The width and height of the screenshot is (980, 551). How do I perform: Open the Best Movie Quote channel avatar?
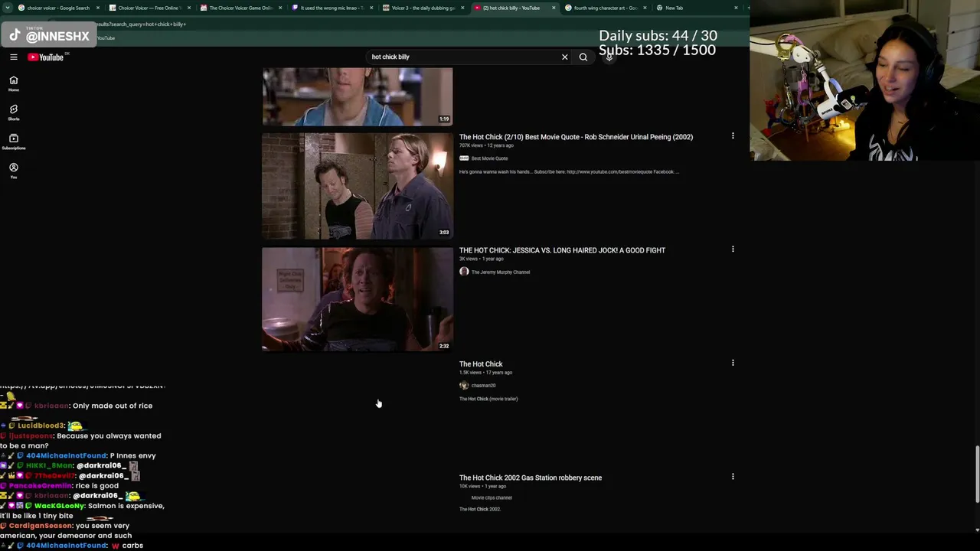[x=464, y=158]
